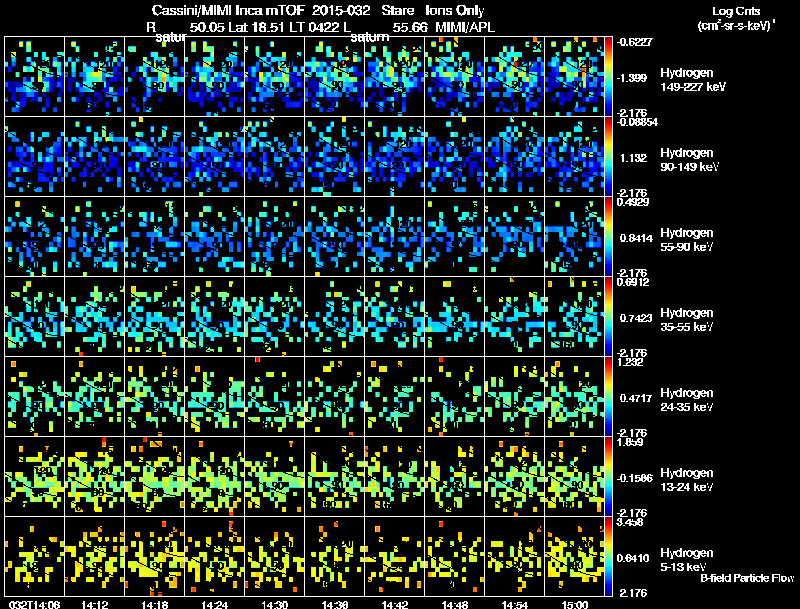The width and height of the screenshot is (800, 609).
Task: Click the '14:12' time axis label
Action: pos(94,604)
